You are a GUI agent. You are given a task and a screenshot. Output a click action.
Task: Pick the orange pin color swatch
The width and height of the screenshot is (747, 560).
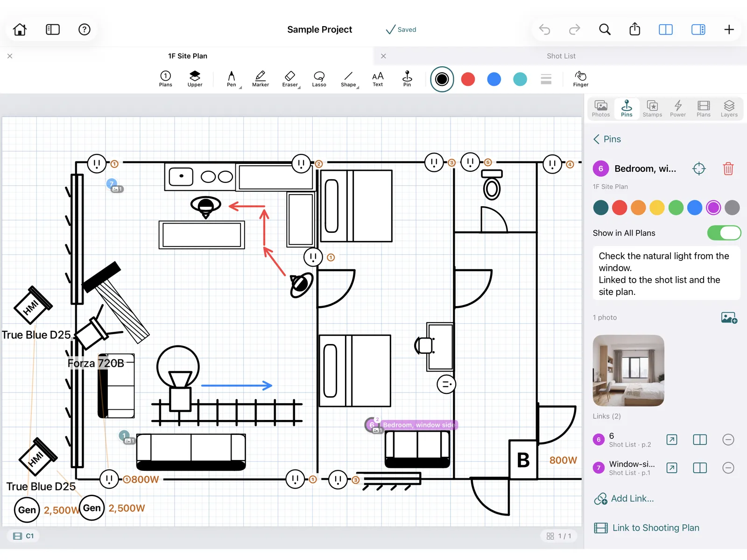pyautogui.click(x=638, y=208)
